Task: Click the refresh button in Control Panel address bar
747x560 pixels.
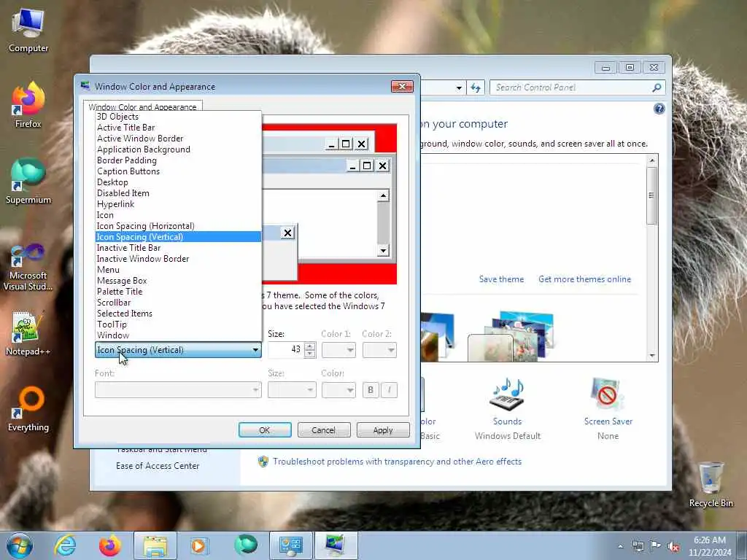Action: (476, 87)
